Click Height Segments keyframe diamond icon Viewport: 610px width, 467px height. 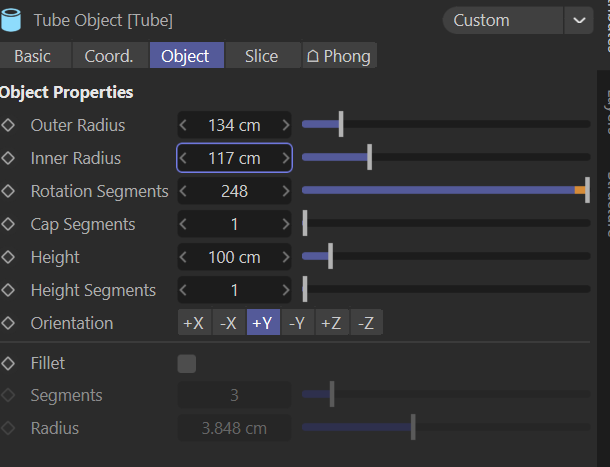coord(9,290)
